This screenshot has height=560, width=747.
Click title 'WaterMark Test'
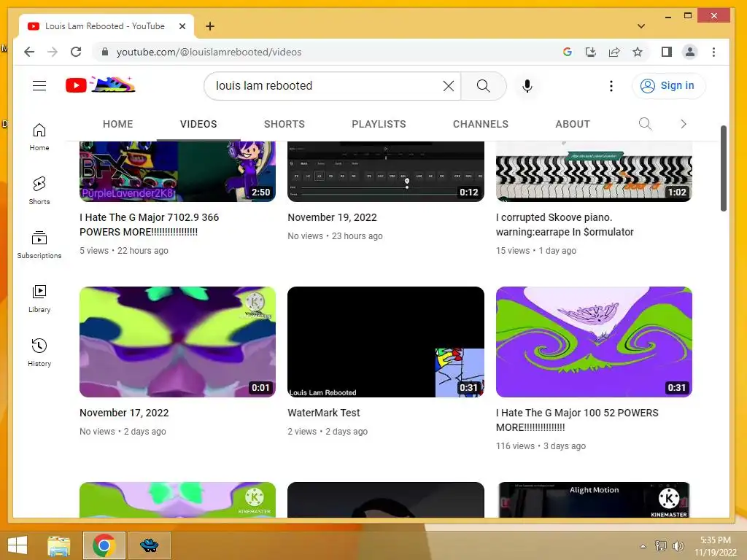pos(323,413)
